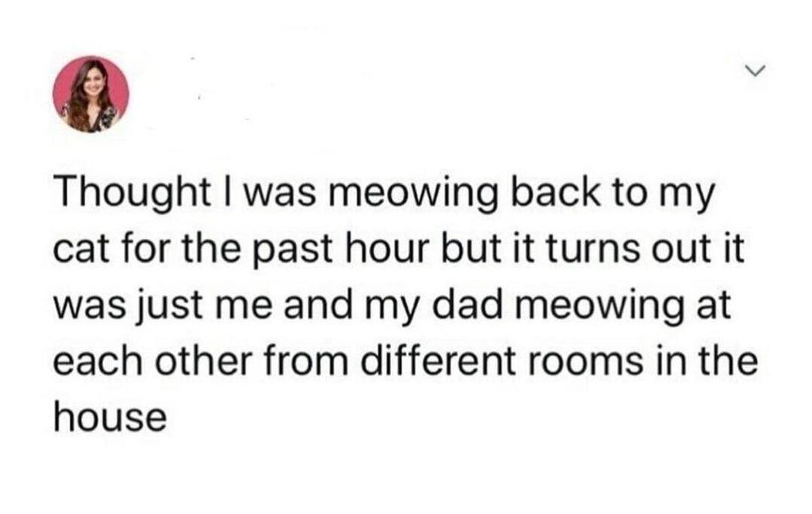
Task: Open the tweet author's circular profile picture
Action: (x=91, y=94)
